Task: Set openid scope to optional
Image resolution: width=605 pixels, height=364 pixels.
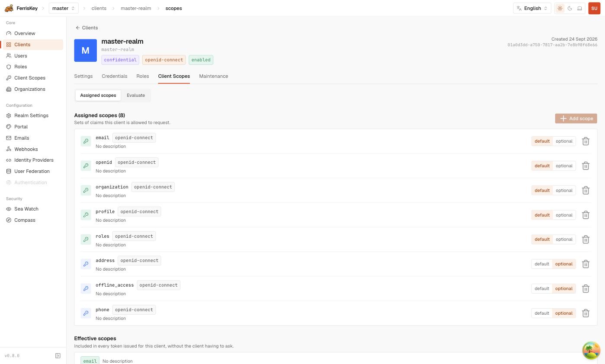Action: [564, 166]
